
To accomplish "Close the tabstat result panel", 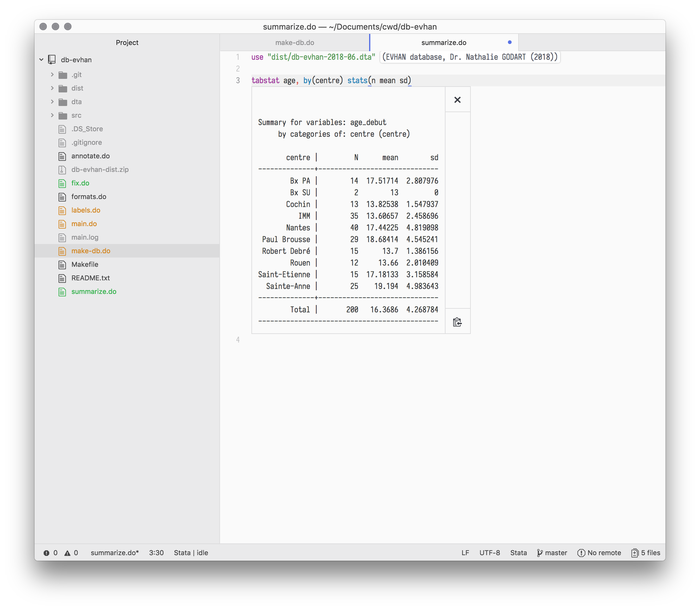I will [457, 100].
